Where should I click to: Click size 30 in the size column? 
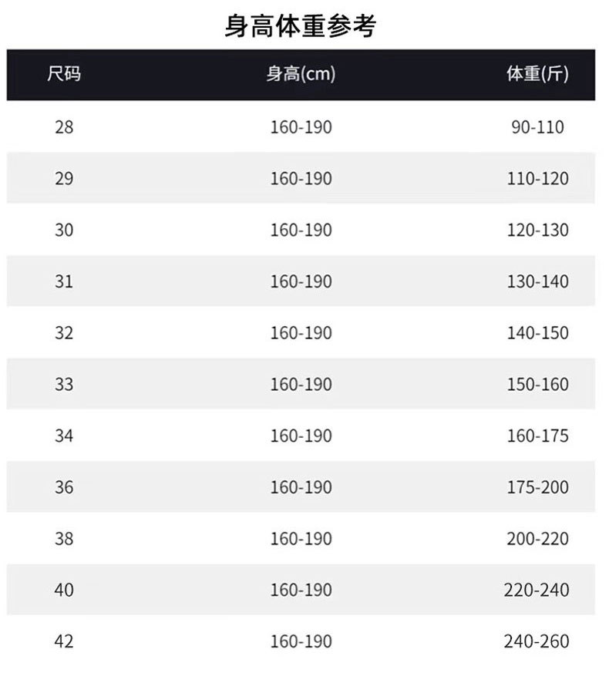64,230
